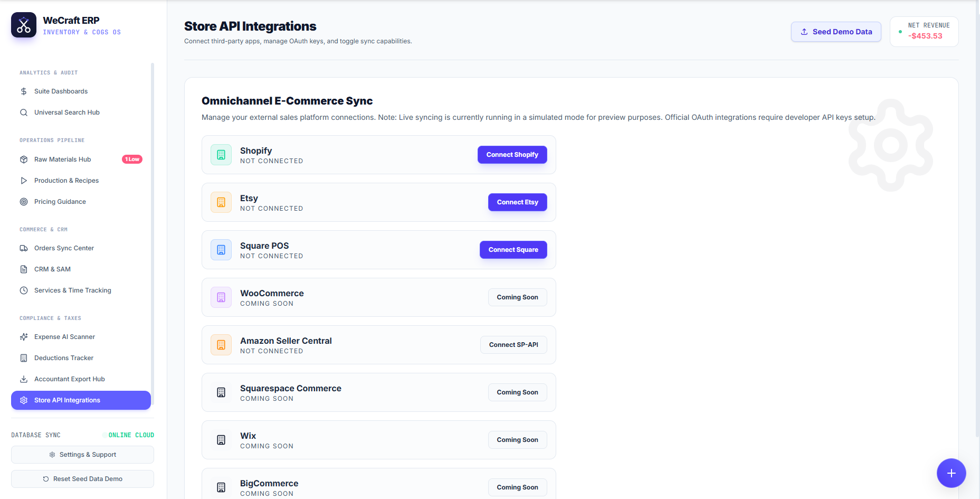Open the CRM & SAM section
Viewport: 980px width, 499px height.
point(81,269)
